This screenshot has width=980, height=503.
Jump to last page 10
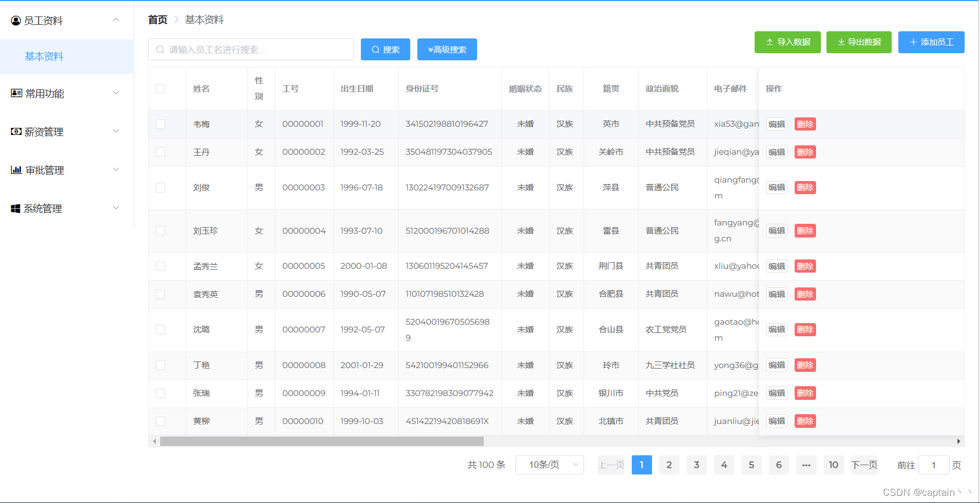coord(834,465)
